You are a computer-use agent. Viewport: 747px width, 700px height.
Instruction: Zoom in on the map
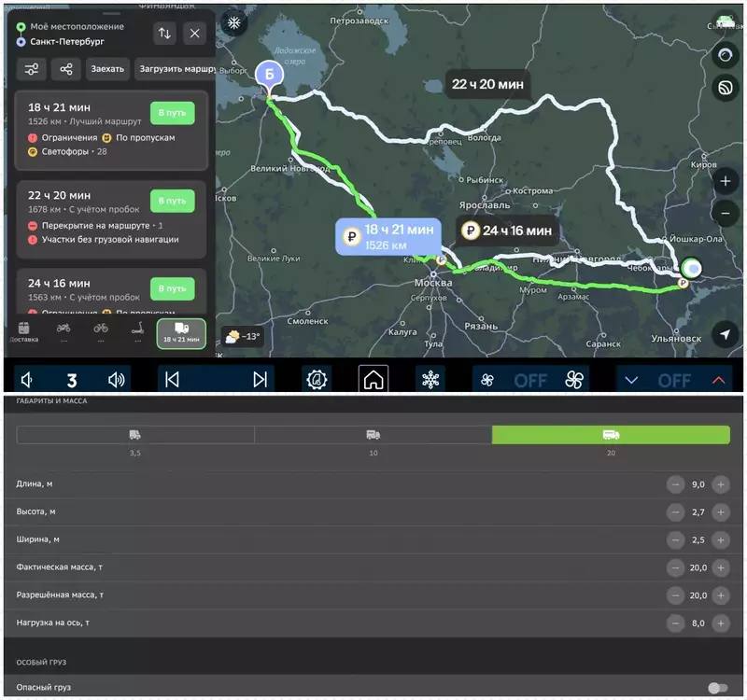(x=726, y=181)
